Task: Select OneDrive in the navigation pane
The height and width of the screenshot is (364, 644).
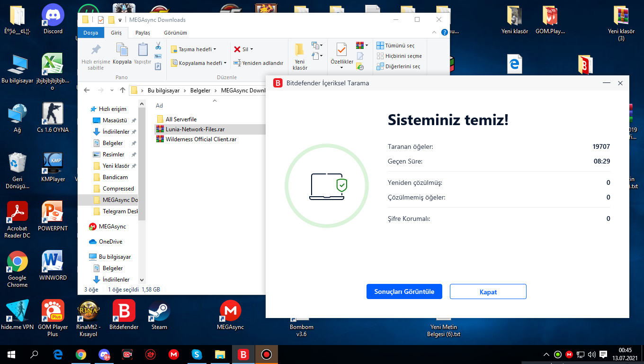Action: tap(110, 242)
